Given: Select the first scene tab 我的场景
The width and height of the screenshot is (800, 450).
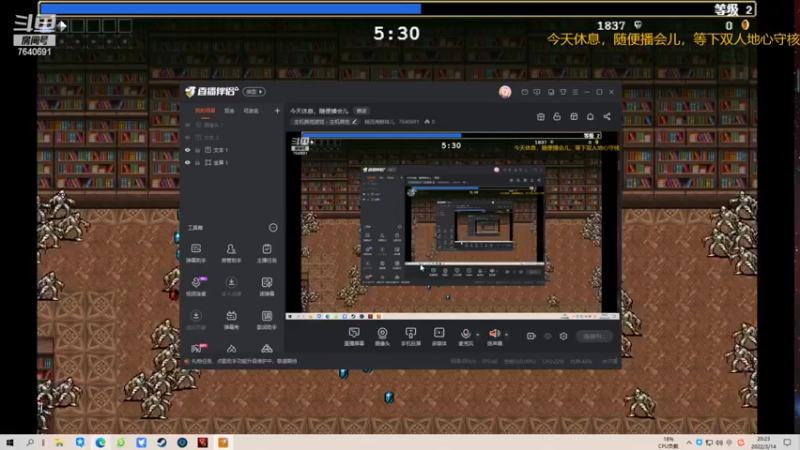Looking at the screenshot, I should coord(205,111).
